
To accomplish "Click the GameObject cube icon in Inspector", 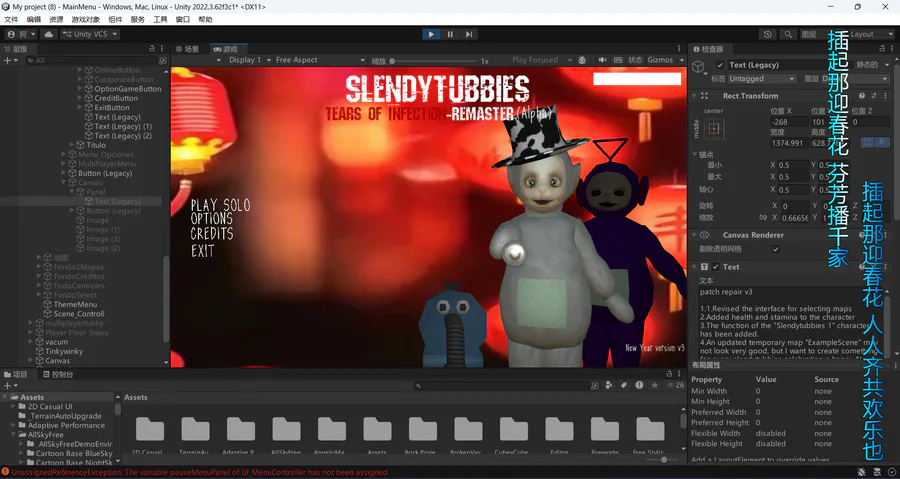I will coord(698,67).
